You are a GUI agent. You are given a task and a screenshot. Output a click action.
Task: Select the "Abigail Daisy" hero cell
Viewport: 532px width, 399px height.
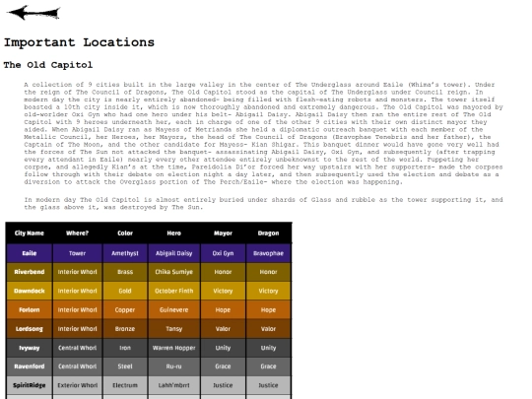[x=174, y=253]
